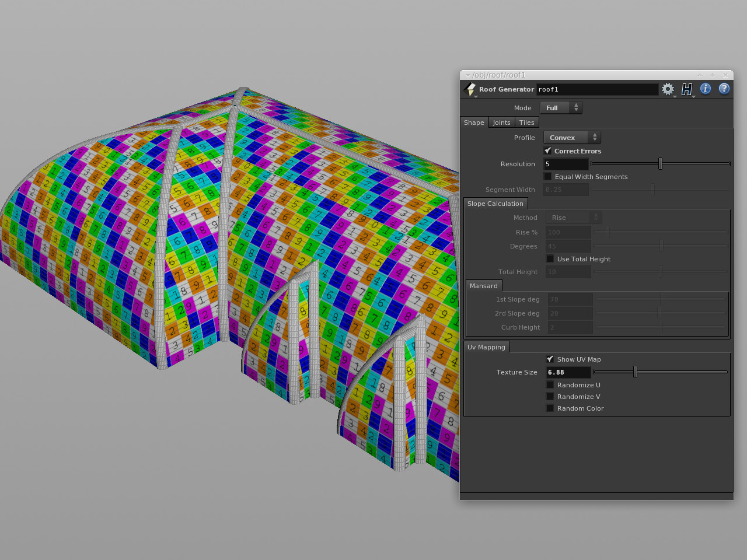
Task: Switch to the Joints tab
Action: (x=501, y=123)
